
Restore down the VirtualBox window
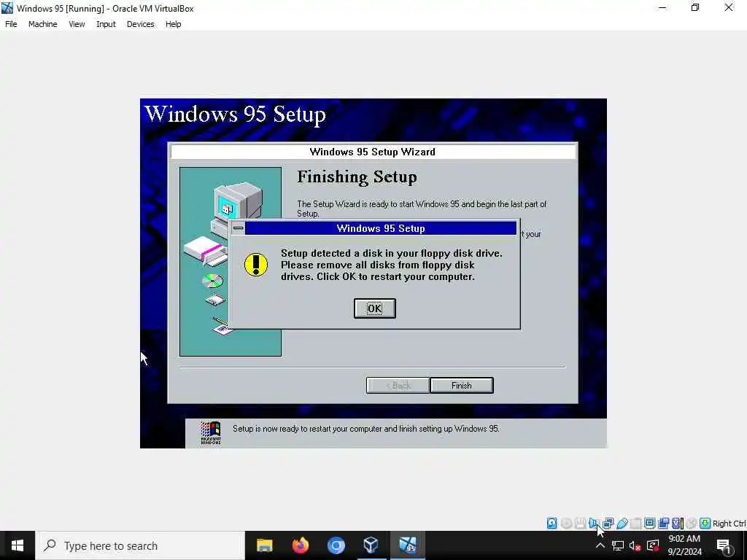tap(695, 8)
